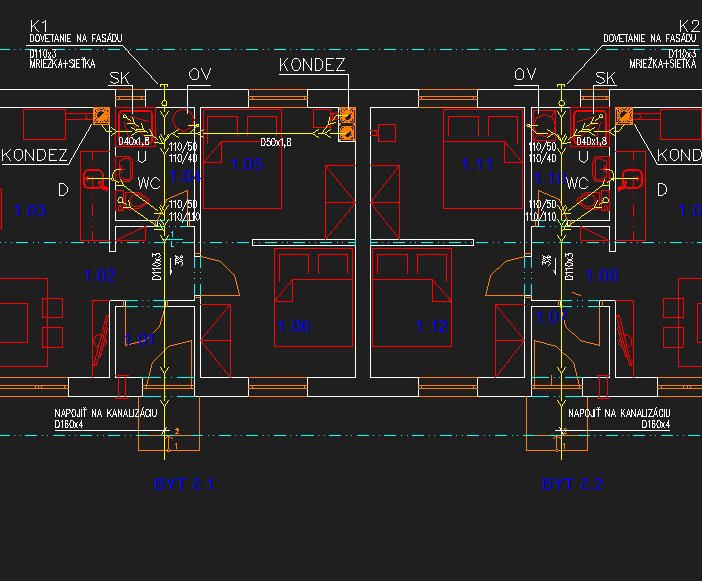Select the orange condensate symbol beside right SK shower
Viewport: 702px width, 581px height.
[x=626, y=116]
